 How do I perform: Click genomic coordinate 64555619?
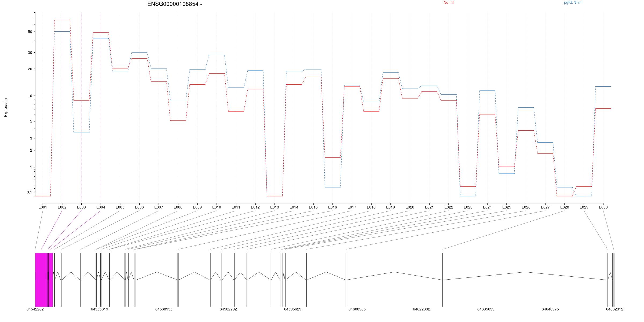[100, 309]
